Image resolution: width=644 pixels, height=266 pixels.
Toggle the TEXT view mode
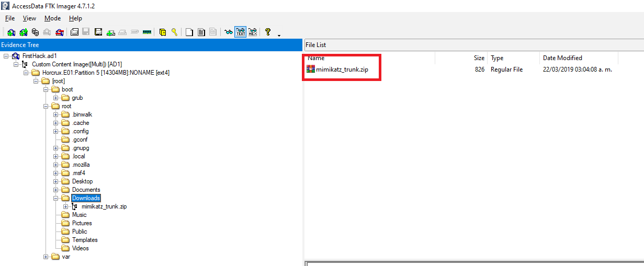tap(241, 32)
